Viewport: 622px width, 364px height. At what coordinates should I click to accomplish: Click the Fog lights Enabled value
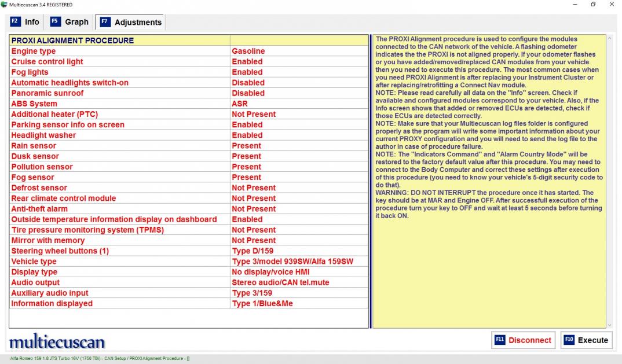click(x=247, y=72)
